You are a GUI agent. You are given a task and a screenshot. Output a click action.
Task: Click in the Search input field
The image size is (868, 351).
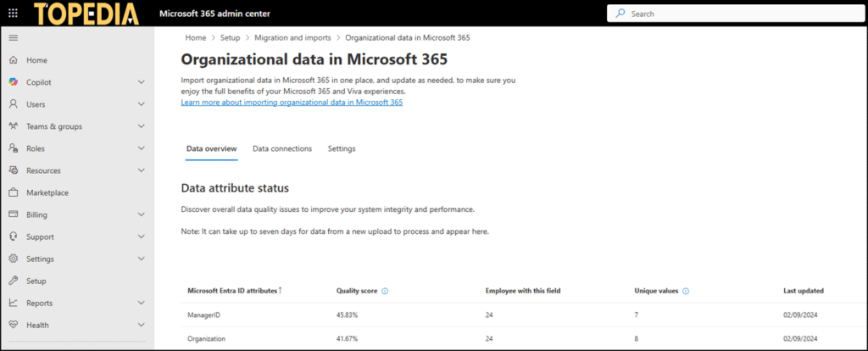737,14
